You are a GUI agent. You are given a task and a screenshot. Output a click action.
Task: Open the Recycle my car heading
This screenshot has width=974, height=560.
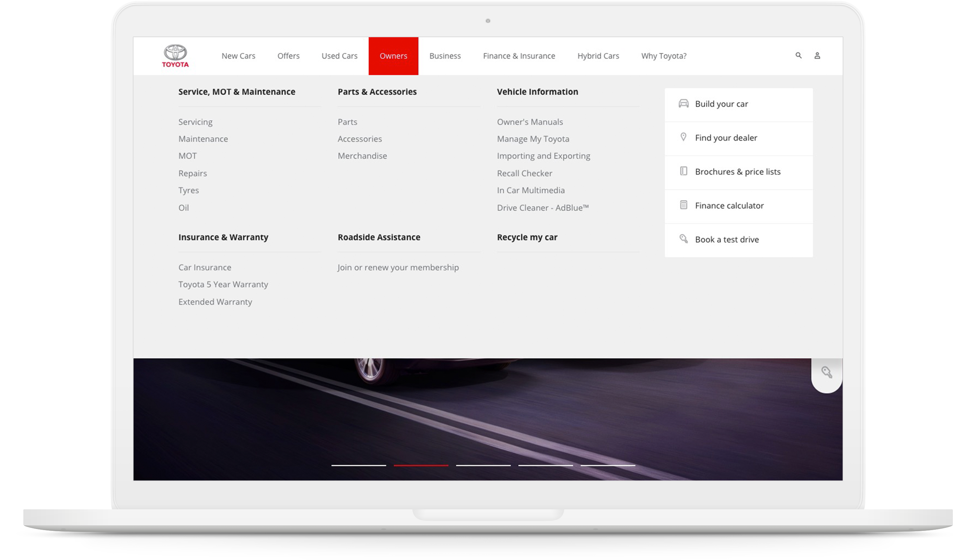click(x=527, y=237)
